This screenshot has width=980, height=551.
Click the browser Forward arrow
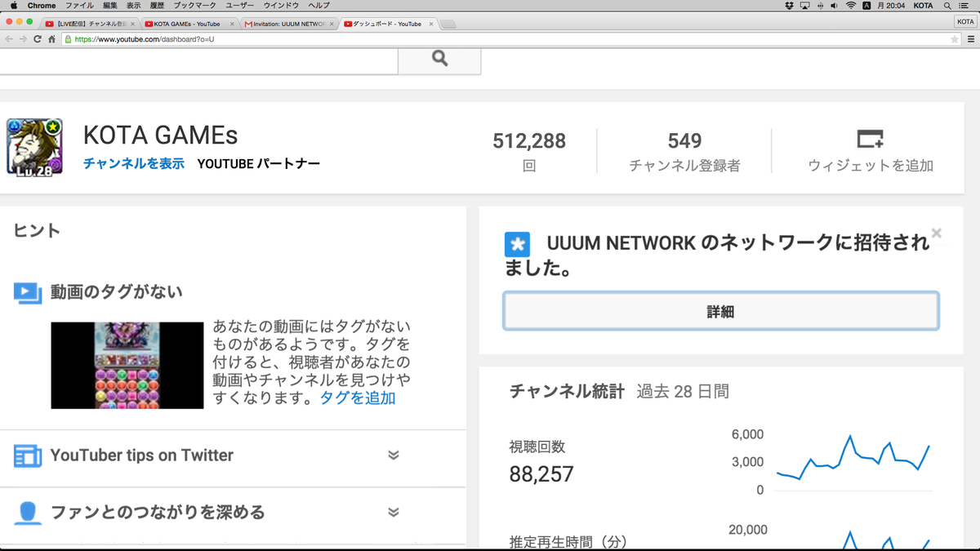(x=23, y=38)
